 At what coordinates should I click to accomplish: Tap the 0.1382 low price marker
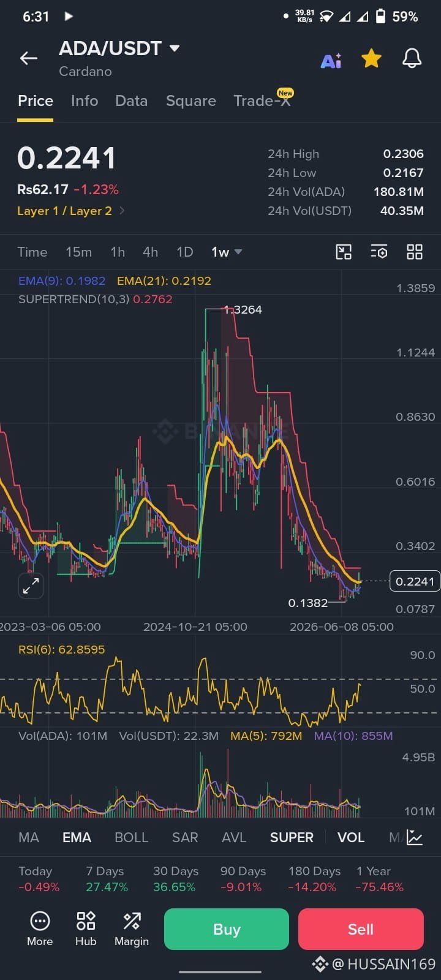coord(308,603)
